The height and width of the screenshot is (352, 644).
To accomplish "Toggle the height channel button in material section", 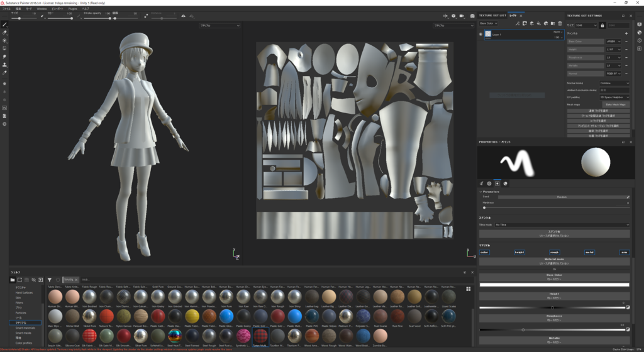I will pos(519,252).
